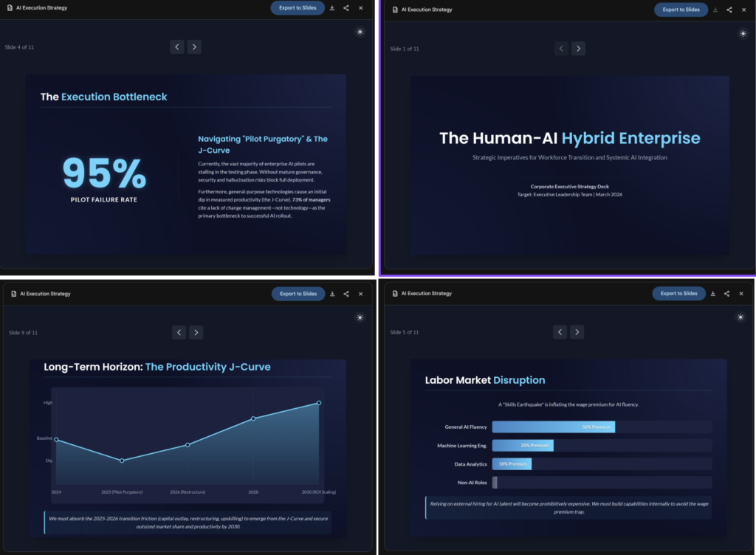Go to next slide from Slide 5
756x555 pixels.
[x=577, y=332]
